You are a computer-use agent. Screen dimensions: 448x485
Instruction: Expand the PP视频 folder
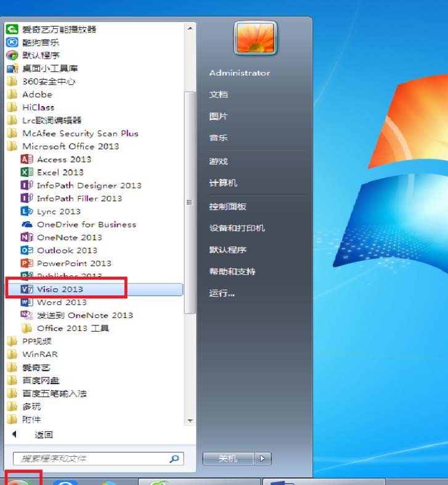tap(29, 341)
